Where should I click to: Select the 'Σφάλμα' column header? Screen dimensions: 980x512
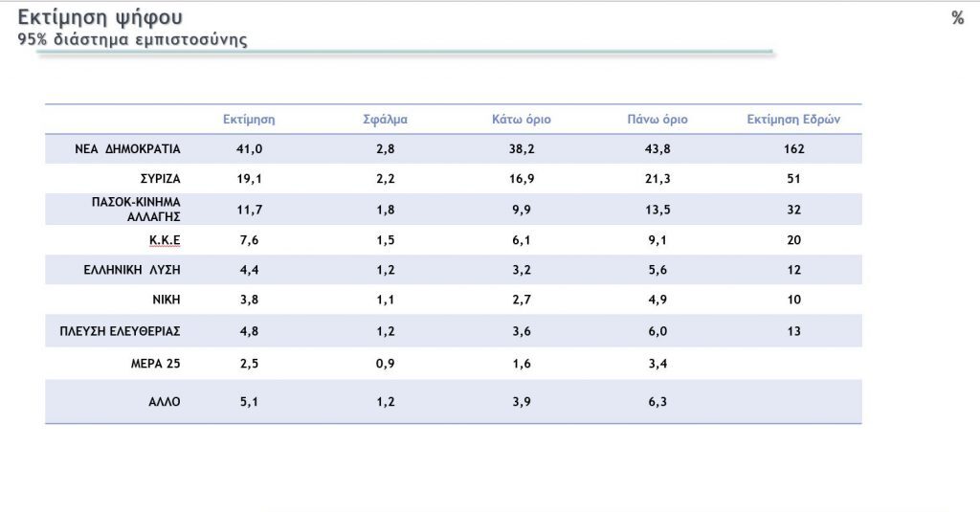coord(386,120)
